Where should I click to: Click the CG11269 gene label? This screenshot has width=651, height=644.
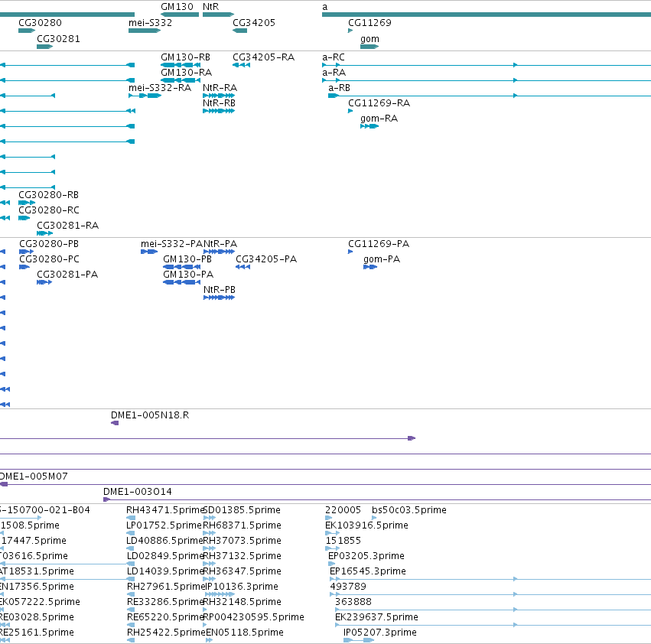(x=369, y=22)
